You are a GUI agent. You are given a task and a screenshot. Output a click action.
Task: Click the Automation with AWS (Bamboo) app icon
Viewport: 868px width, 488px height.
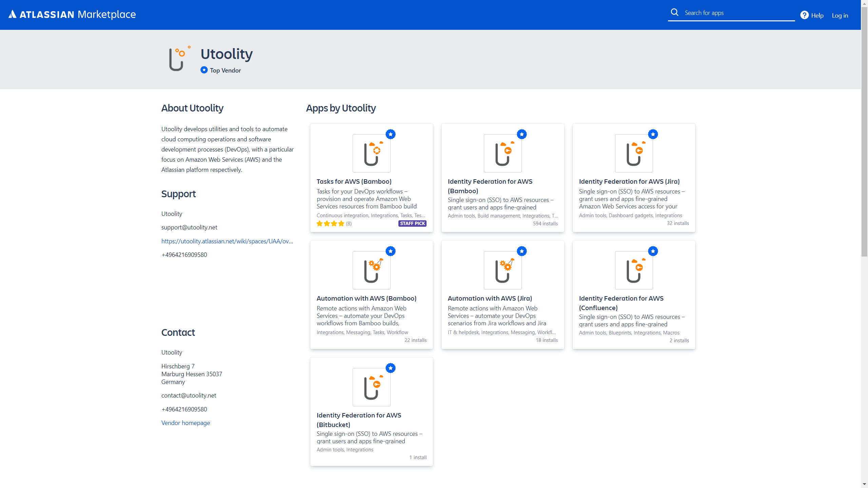(x=371, y=270)
